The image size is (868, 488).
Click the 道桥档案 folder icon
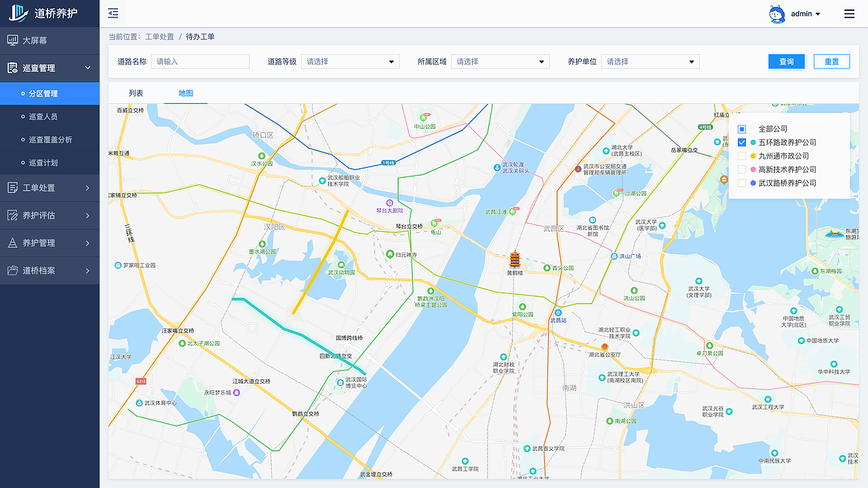tap(12, 270)
